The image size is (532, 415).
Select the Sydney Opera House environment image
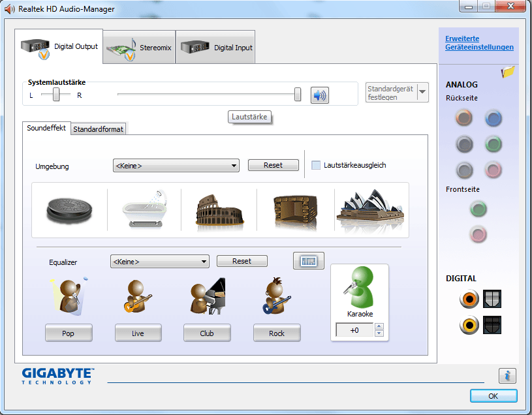point(370,209)
